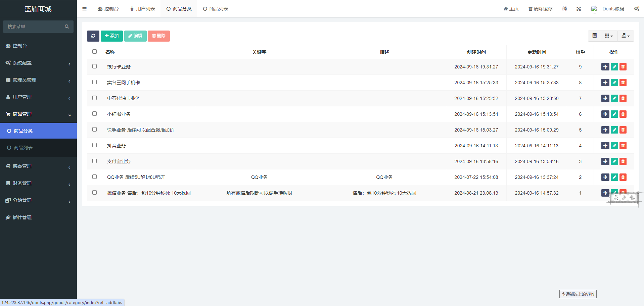The height and width of the screenshot is (306, 644).
Task: Click the delete icon for QQ业务 row
Action: [x=623, y=177]
